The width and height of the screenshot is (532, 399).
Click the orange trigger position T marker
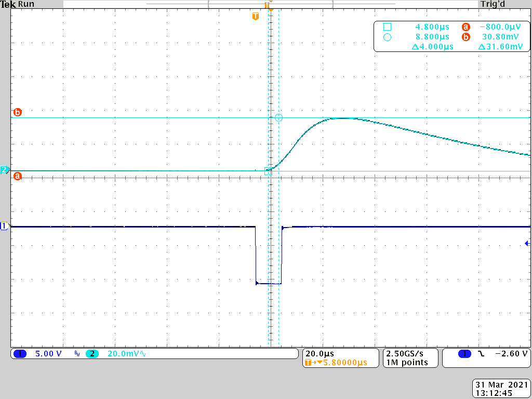255,17
